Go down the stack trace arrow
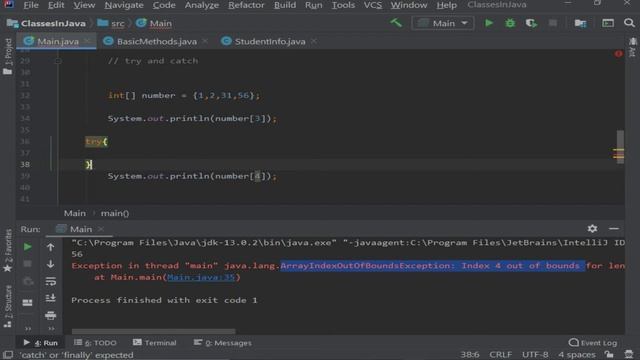The image size is (640, 360). pos(50,264)
